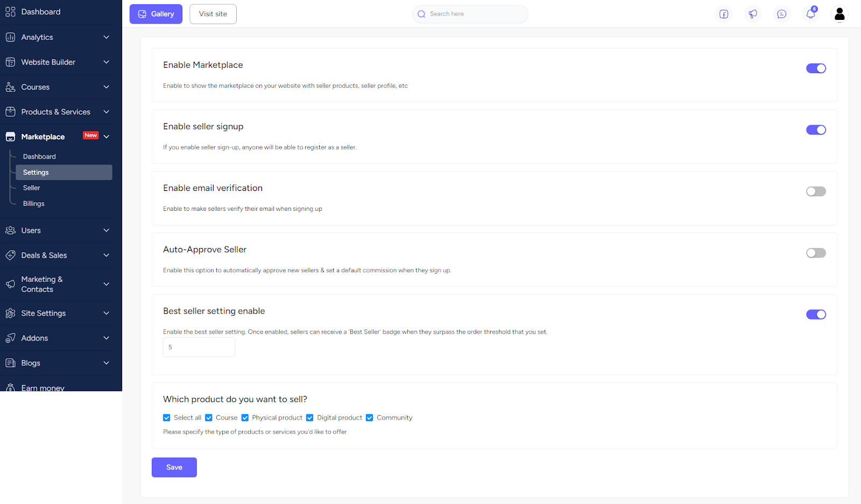Expand the Courses chevron
861x504 pixels.
pos(107,87)
